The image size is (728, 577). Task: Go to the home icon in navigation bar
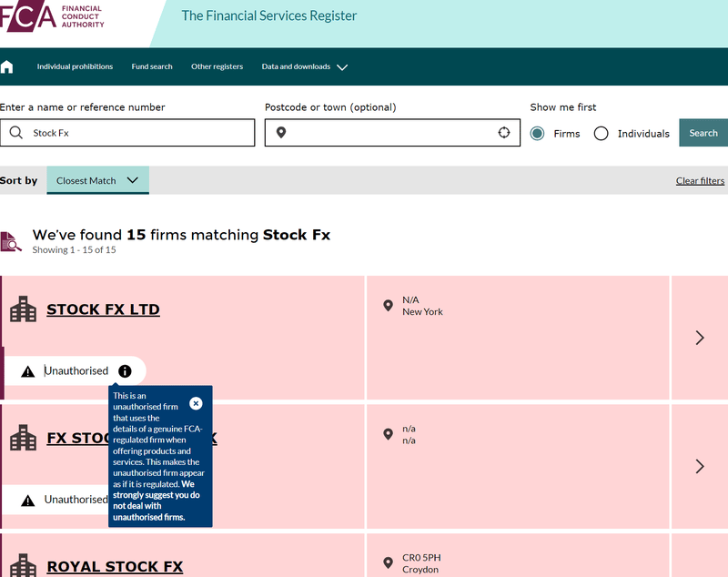click(x=7, y=66)
